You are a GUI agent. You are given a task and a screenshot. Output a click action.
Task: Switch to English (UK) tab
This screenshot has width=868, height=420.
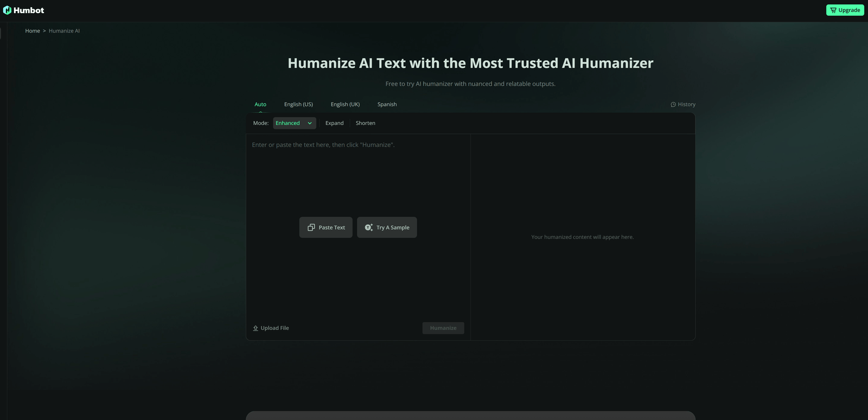tap(345, 104)
